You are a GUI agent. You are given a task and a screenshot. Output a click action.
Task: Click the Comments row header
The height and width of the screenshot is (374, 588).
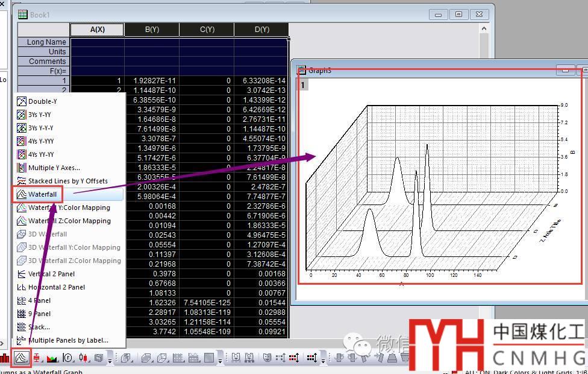pyautogui.click(x=44, y=62)
